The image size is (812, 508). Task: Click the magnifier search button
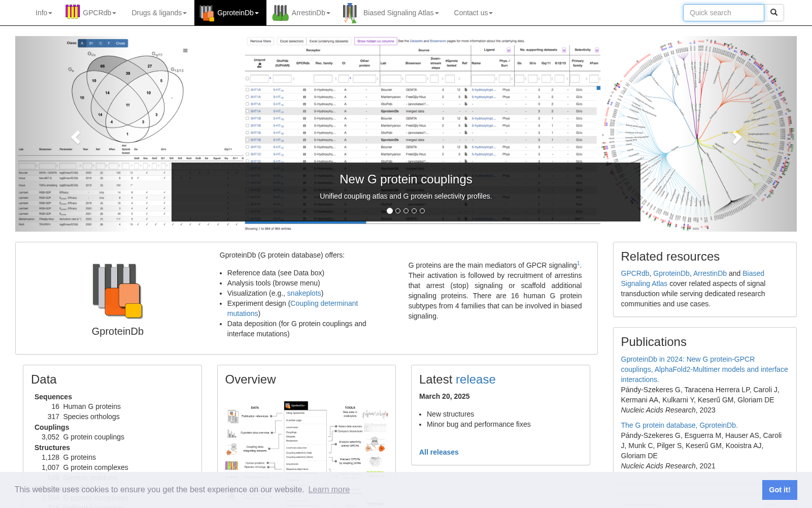click(774, 13)
